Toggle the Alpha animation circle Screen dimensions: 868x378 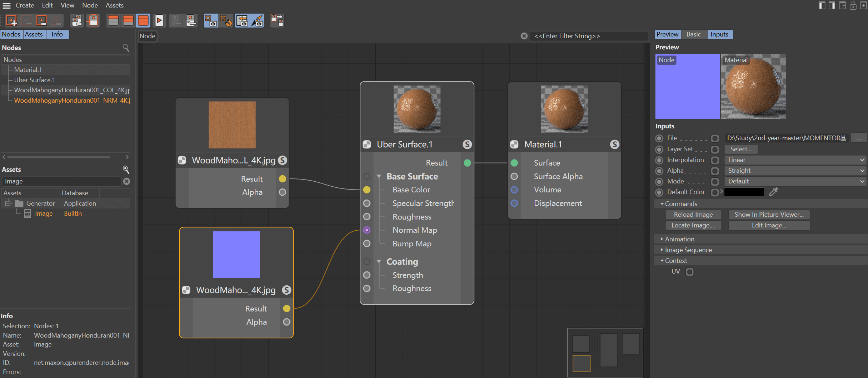coord(659,171)
